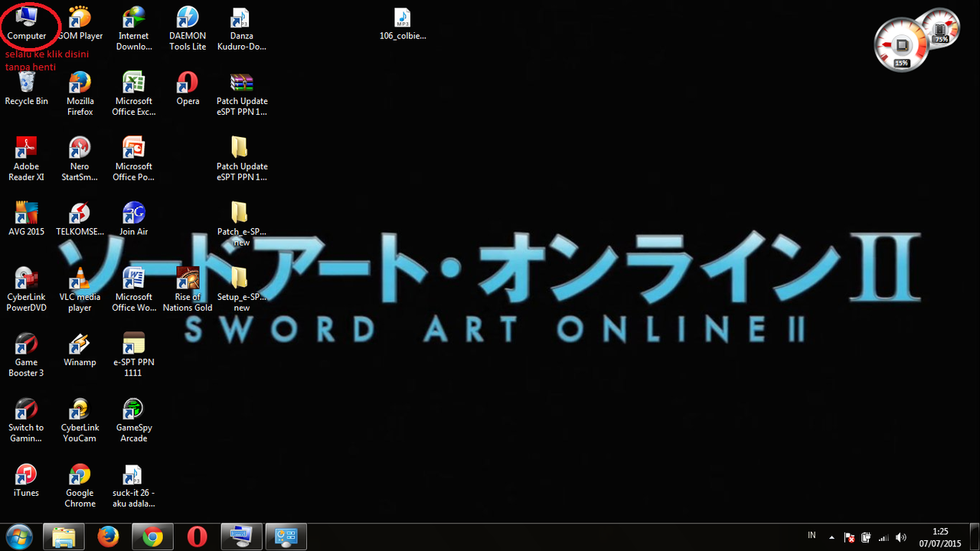
Task: Launch Google Chrome desktop shortcut
Action: 80,484
